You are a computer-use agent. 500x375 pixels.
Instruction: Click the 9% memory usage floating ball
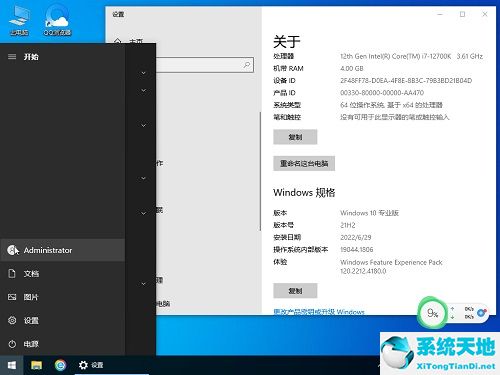coord(432,313)
